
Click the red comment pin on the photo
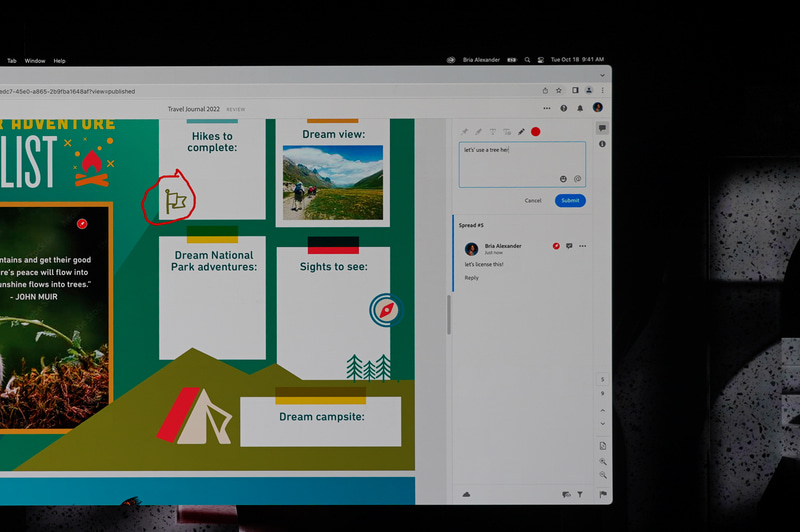82,224
